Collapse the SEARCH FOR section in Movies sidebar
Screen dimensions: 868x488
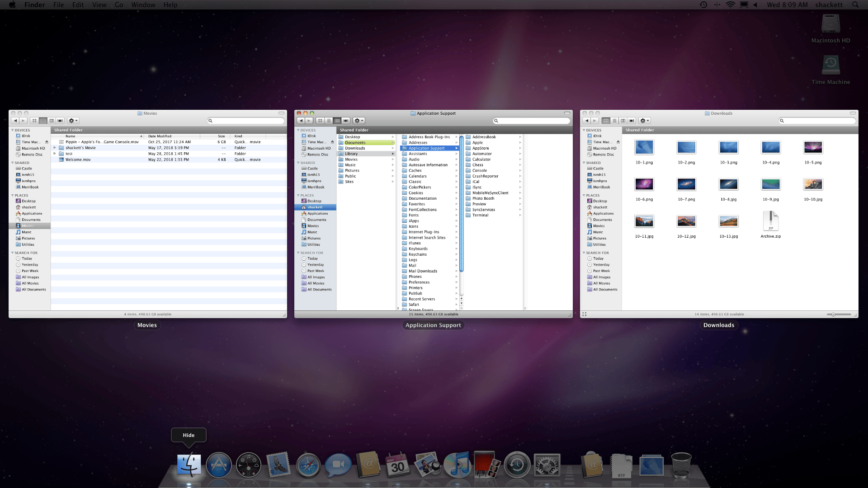13,253
